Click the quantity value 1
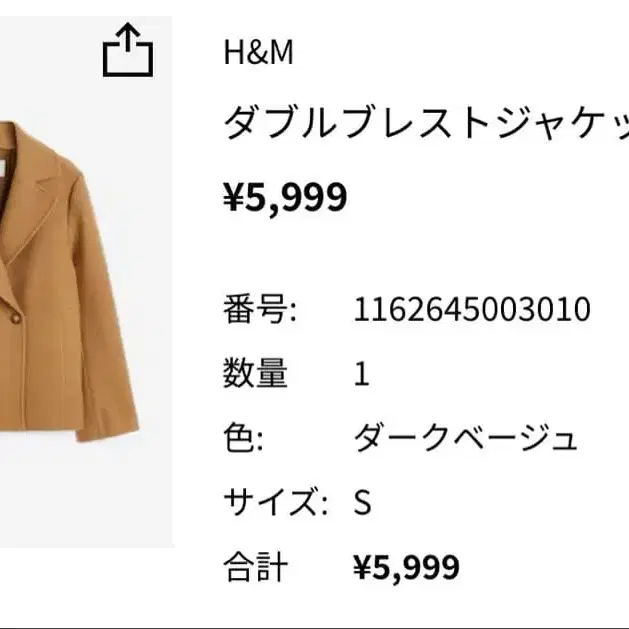This screenshot has width=629, height=629. pyautogui.click(x=361, y=374)
